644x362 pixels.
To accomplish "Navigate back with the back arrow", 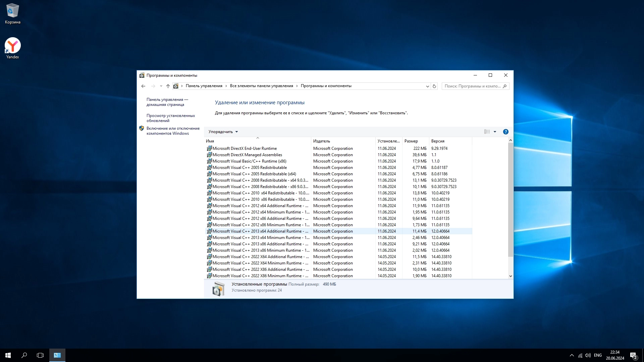I will click(x=143, y=86).
